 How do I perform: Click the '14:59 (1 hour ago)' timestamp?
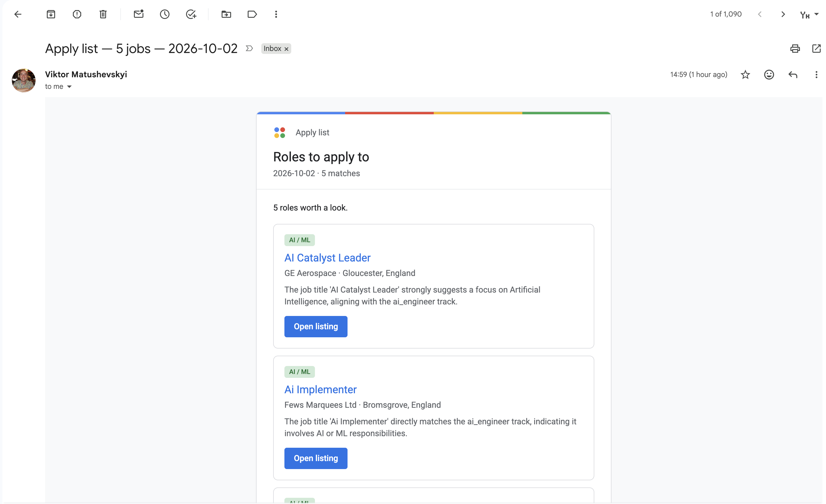699,74
